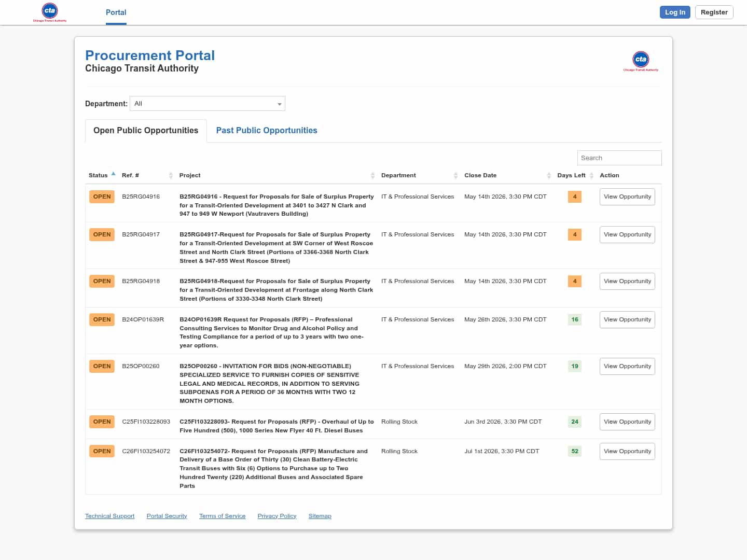This screenshot has width=747, height=560.
Task: Click the close date Jun 3rd 2026, 3:30 PM CDT
Action: click(x=503, y=422)
